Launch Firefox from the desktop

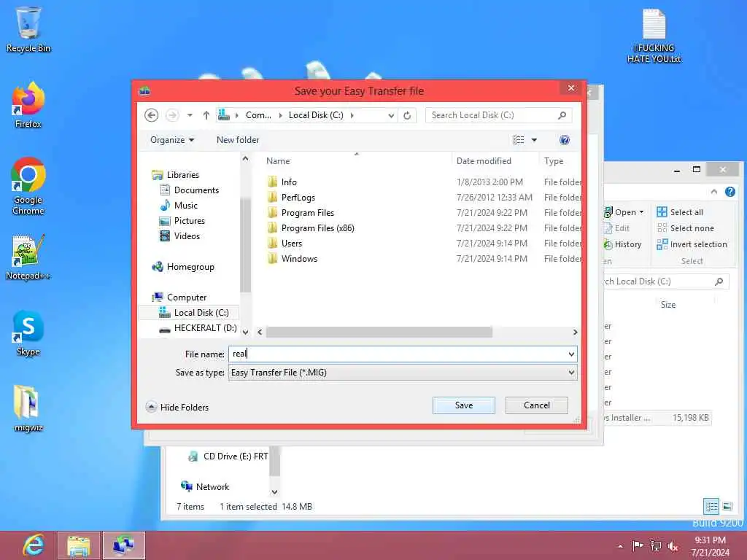pyautogui.click(x=28, y=105)
